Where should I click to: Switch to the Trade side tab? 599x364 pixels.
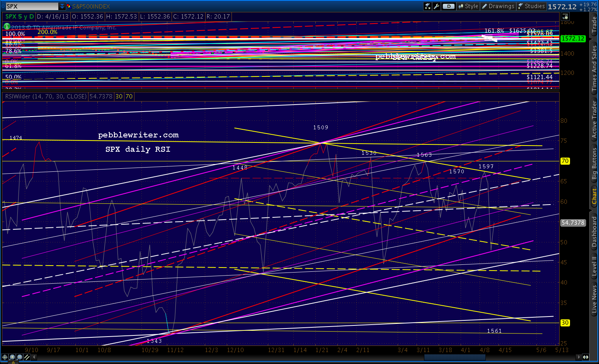[x=594, y=24]
